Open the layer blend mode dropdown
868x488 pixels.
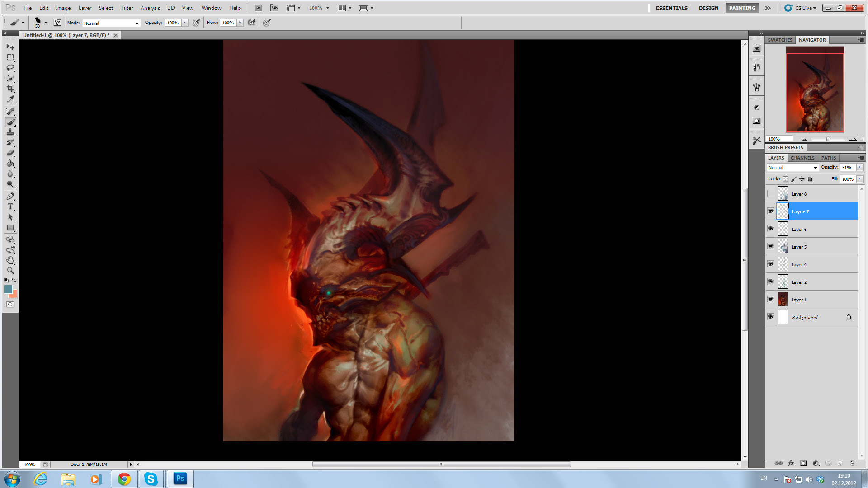793,168
